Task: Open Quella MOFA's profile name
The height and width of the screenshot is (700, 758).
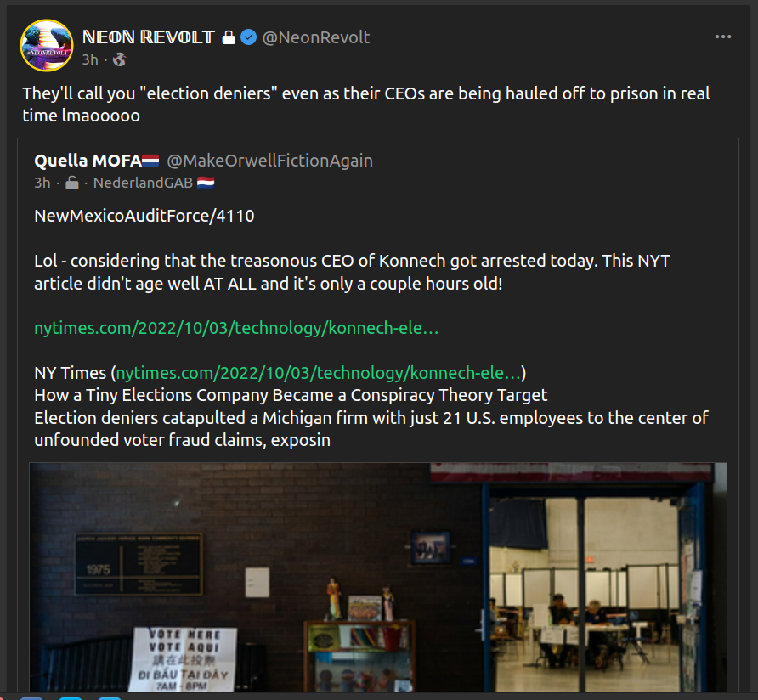Action: point(88,161)
